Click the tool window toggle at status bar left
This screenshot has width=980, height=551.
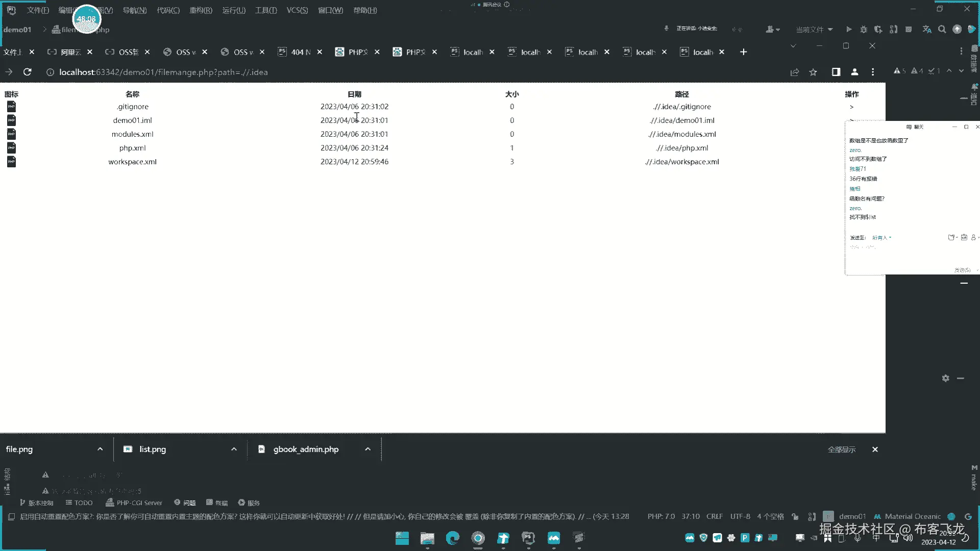(x=11, y=516)
